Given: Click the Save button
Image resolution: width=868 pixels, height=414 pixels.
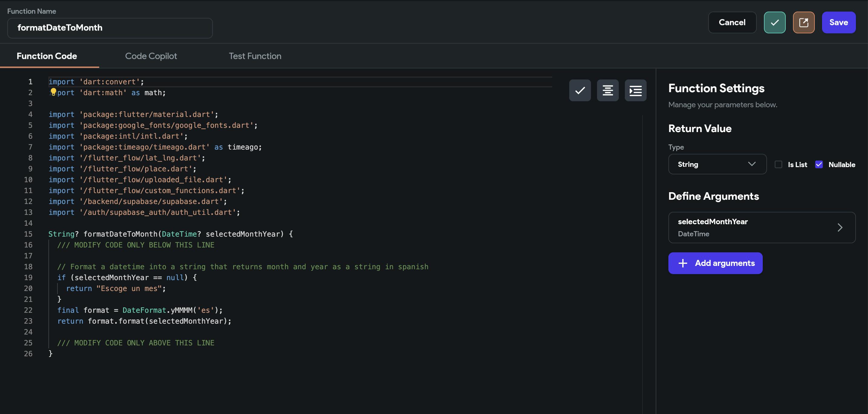Looking at the screenshot, I should (x=838, y=23).
